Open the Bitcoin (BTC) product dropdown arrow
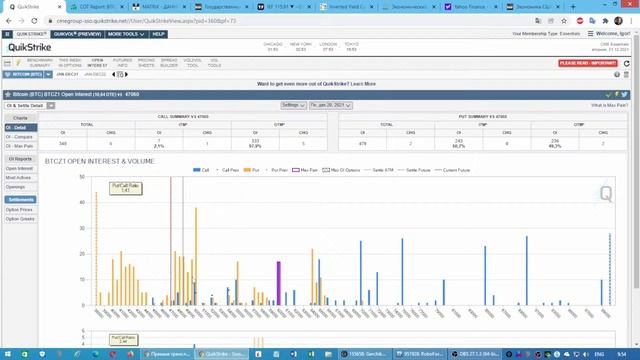The width and height of the screenshot is (640, 360). pos(48,75)
